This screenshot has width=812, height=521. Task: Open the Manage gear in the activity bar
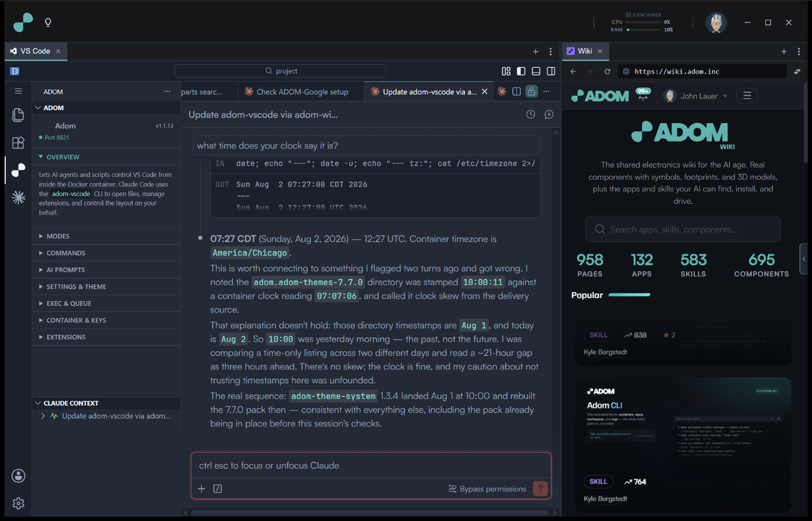tap(18, 503)
